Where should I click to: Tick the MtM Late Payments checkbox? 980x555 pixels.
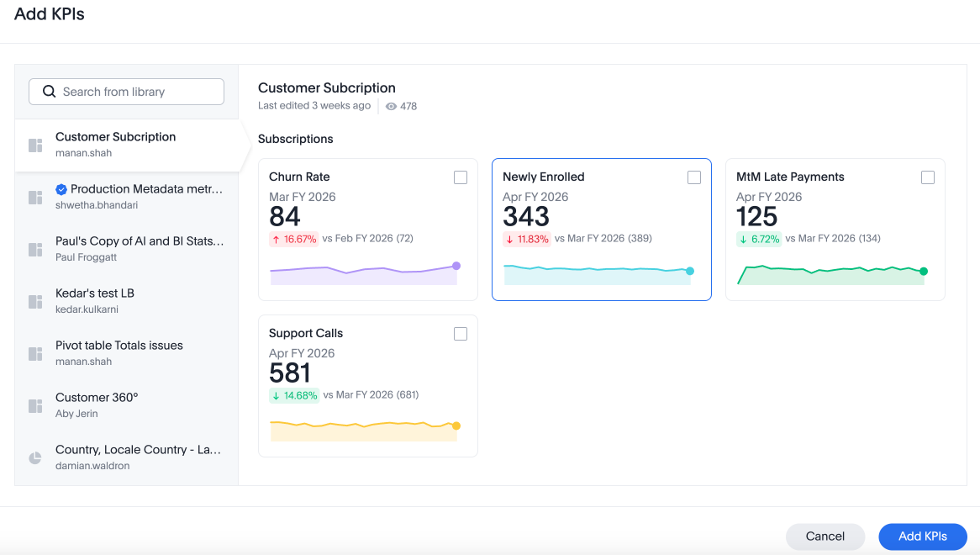coord(928,177)
